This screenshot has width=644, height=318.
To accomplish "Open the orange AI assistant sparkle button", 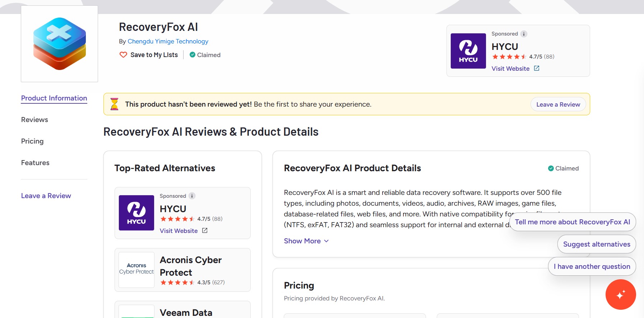I will [x=621, y=294].
